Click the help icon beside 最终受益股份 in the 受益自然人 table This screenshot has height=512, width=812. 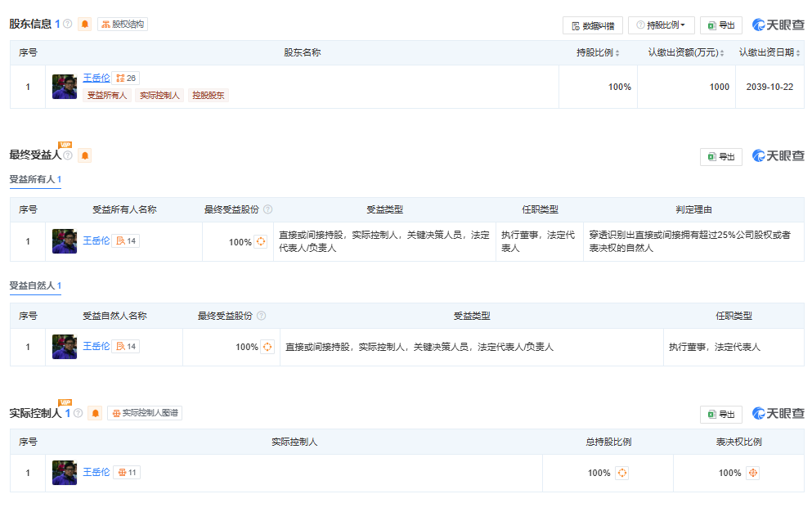tap(261, 316)
